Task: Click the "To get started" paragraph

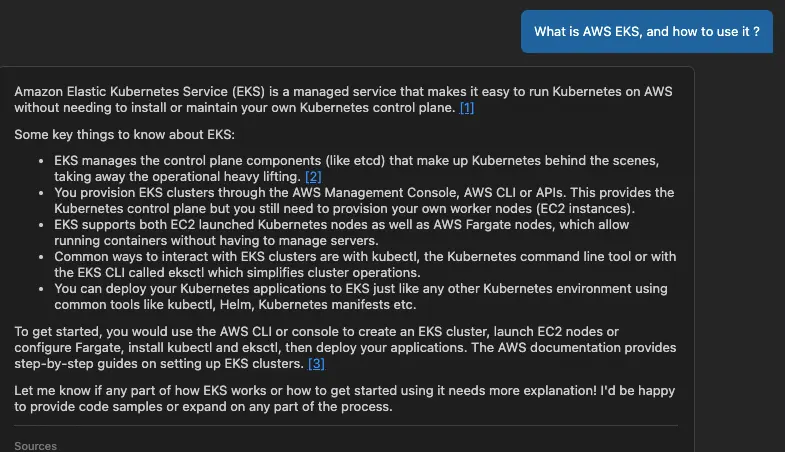Action: (x=343, y=347)
